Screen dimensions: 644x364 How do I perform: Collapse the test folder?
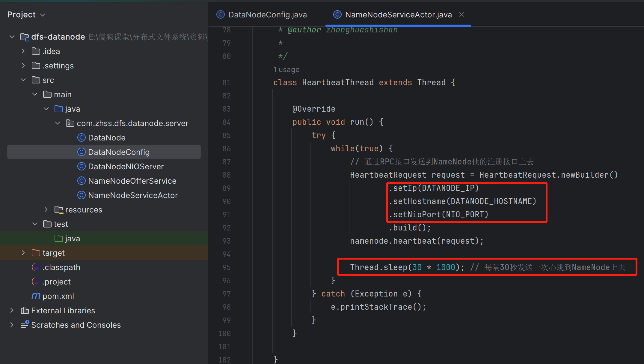tap(35, 224)
